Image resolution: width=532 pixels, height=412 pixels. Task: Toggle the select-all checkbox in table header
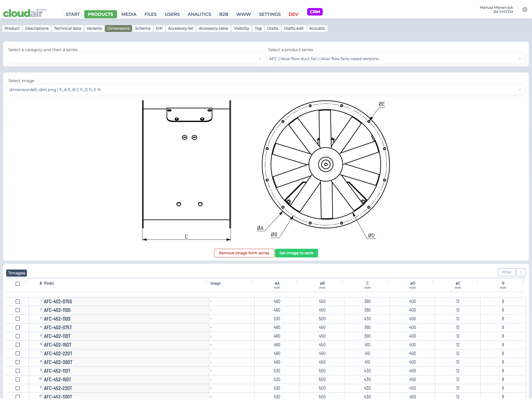click(x=18, y=284)
